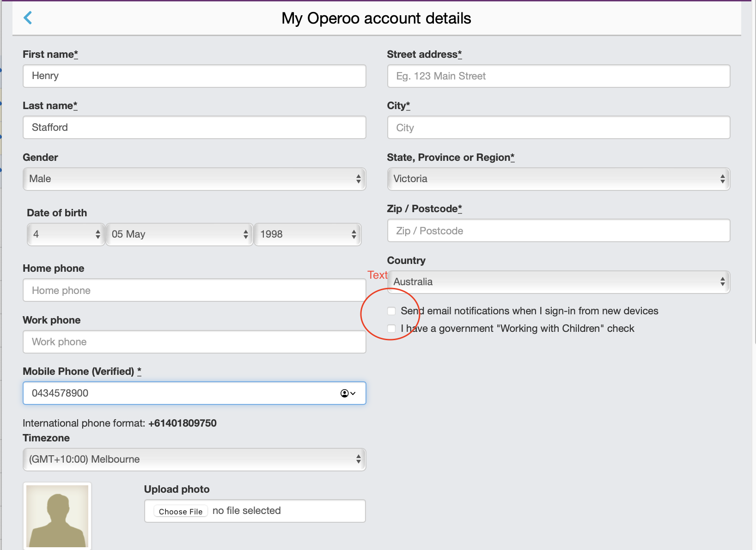Open the birth day dropdown showing 4
This screenshot has height=550, width=756.
[66, 234]
